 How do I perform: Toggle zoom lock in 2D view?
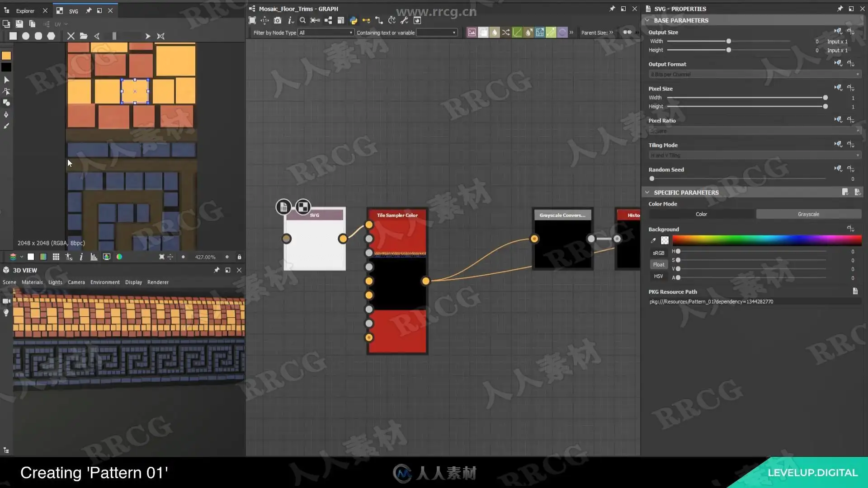click(x=240, y=257)
